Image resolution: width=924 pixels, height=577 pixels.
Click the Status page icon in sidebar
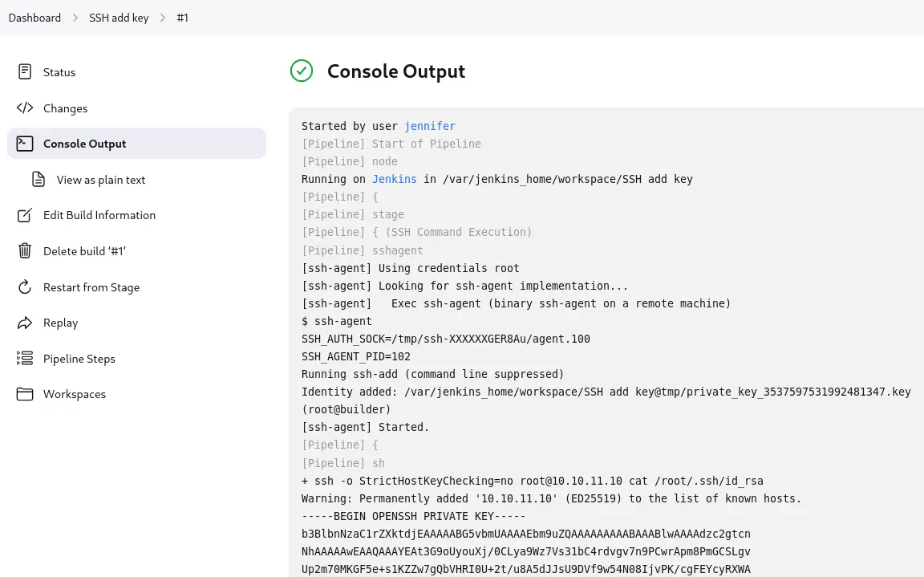point(25,72)
